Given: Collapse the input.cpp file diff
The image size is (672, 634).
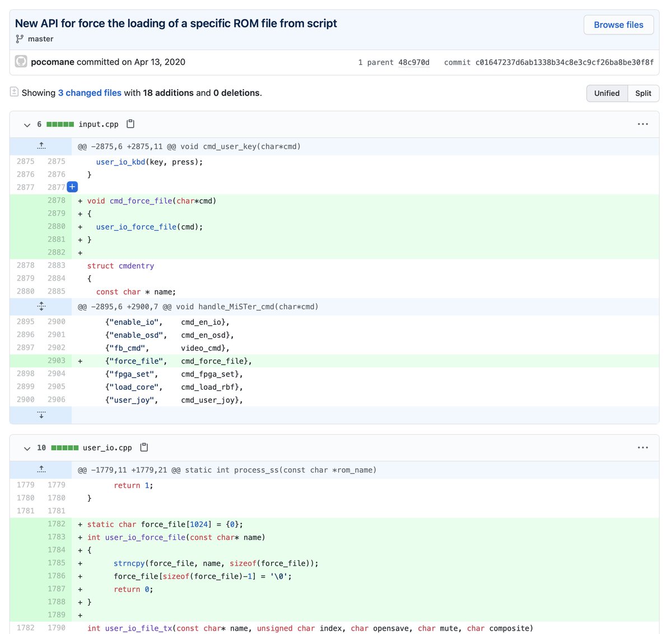Looking at the screenshot, I should (x=27, y=124).
